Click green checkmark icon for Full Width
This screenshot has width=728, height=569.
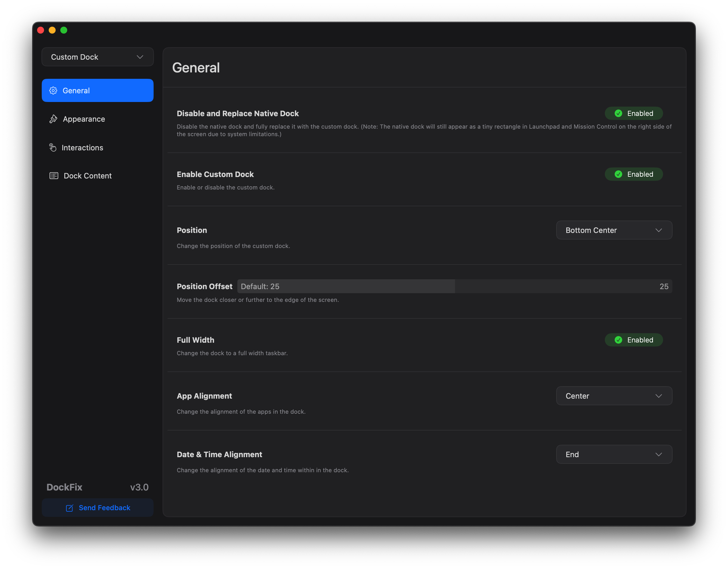(618, 340)
